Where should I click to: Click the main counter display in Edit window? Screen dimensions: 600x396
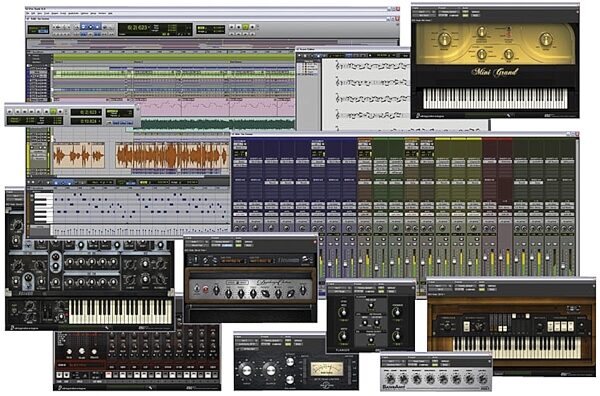point(139,28)
